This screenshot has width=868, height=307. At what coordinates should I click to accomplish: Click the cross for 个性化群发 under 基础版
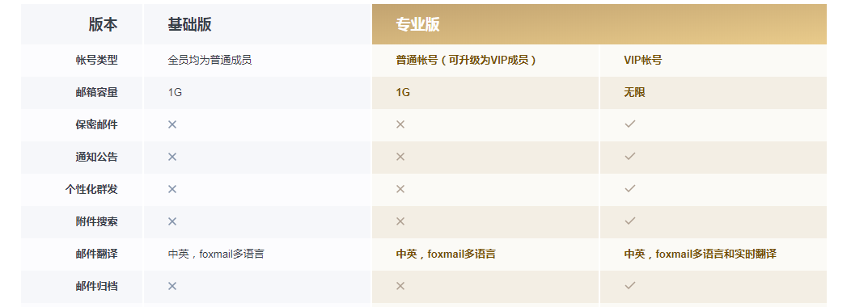click(x=172, y=189)
